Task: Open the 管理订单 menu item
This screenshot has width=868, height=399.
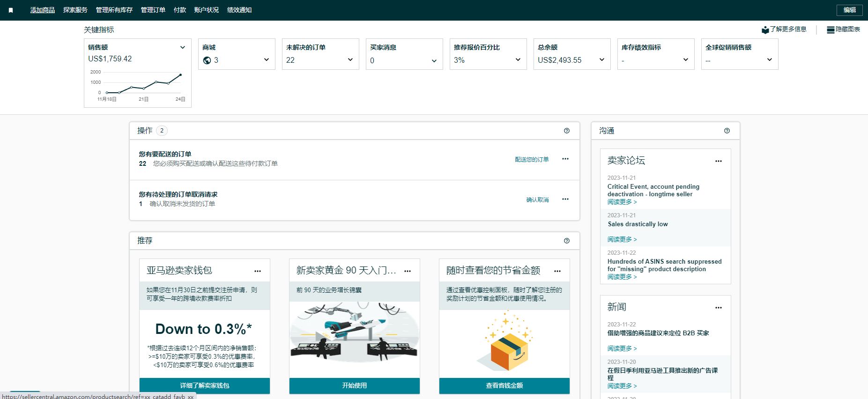Action: coord(153,10)
